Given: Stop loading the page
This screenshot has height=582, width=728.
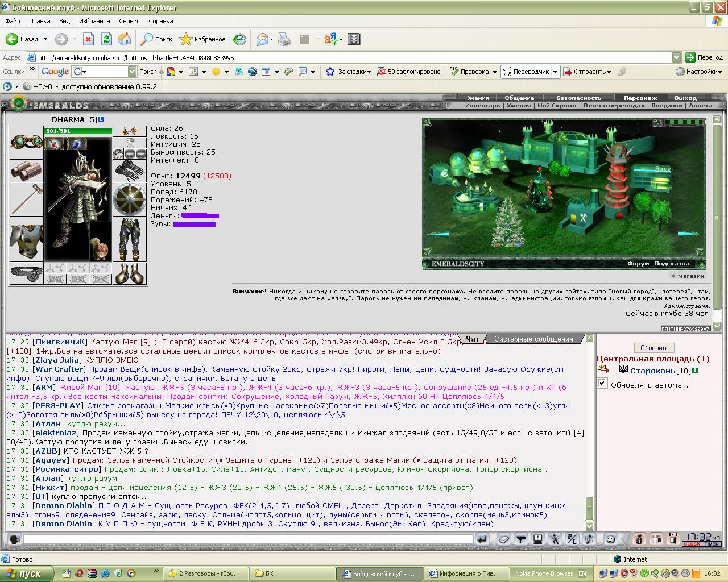Looking at the screenshot, I should 88,39.
